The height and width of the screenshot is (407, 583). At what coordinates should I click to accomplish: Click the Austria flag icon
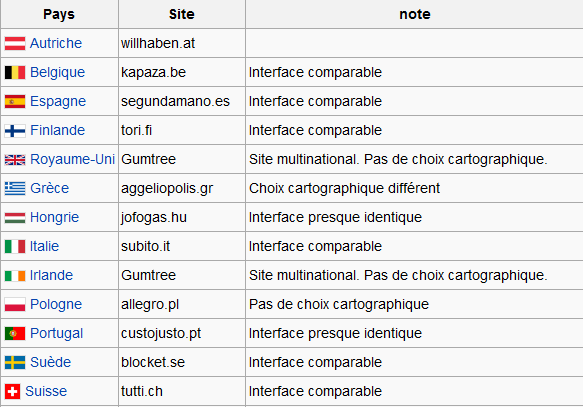point(15,43)
